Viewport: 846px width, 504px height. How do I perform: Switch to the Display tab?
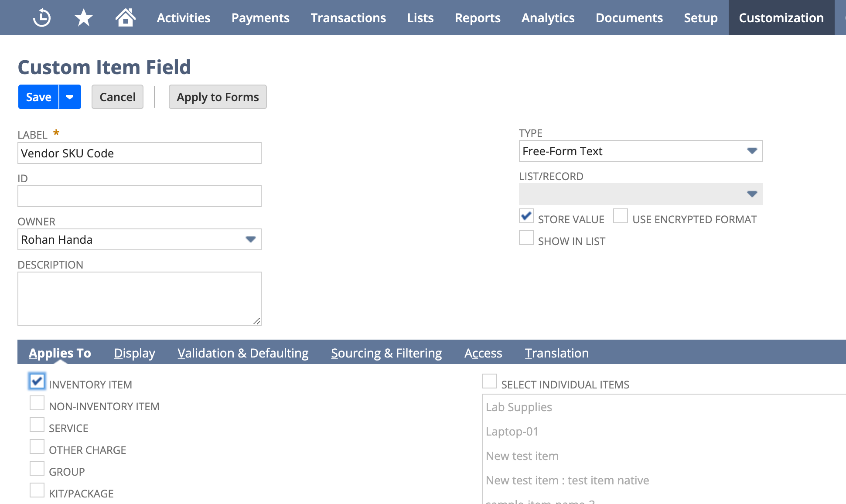[134, 353]
